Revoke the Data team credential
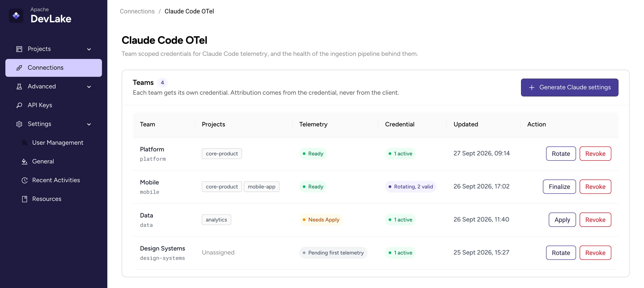This screenshot has height=288, width=644. (x=595, y=220)
